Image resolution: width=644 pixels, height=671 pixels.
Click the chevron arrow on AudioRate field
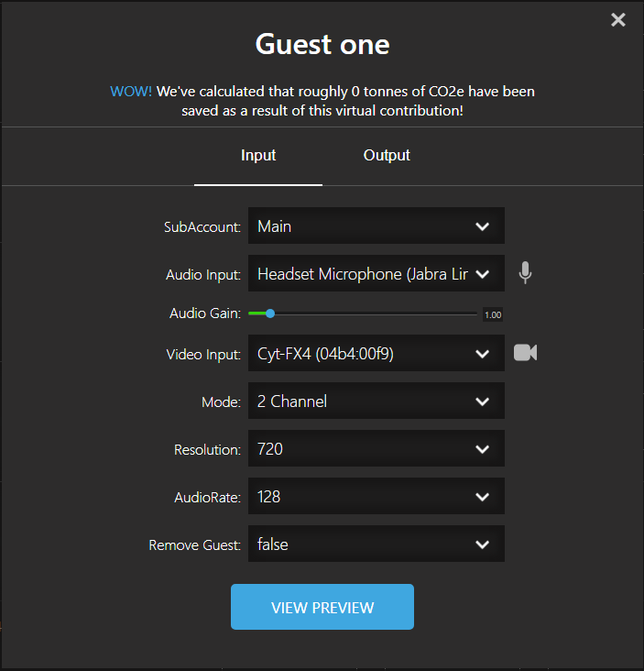(483, 497)
